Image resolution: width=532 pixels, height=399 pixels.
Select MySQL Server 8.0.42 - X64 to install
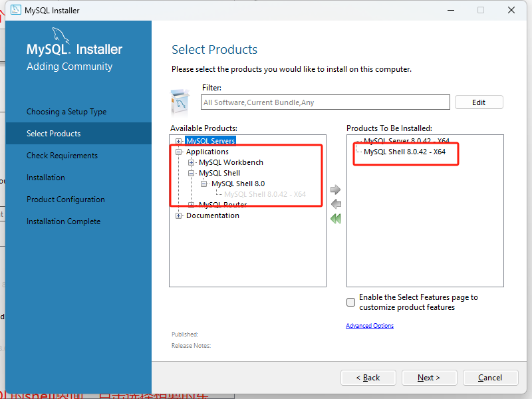click(x=406, y=140)
